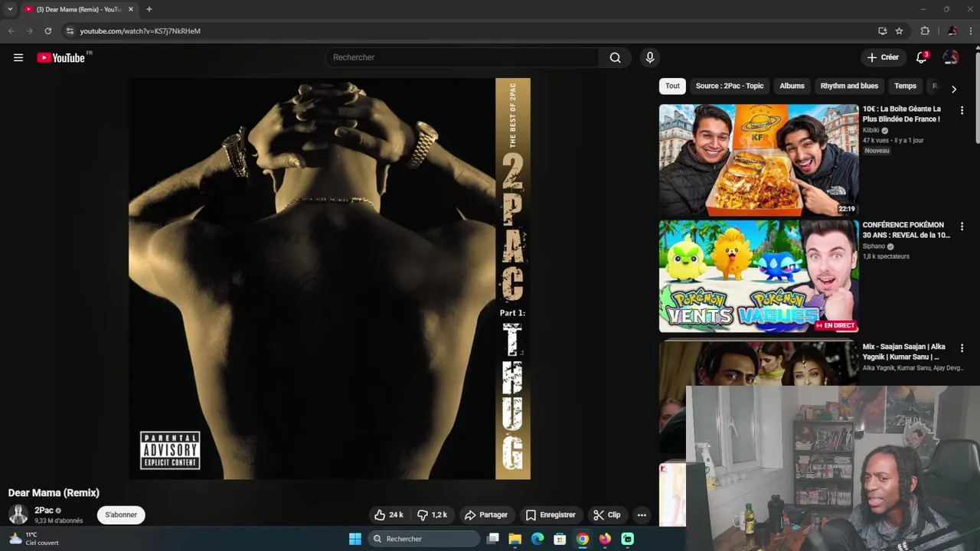Open Task View from the taskbar

tap(493, 539)
